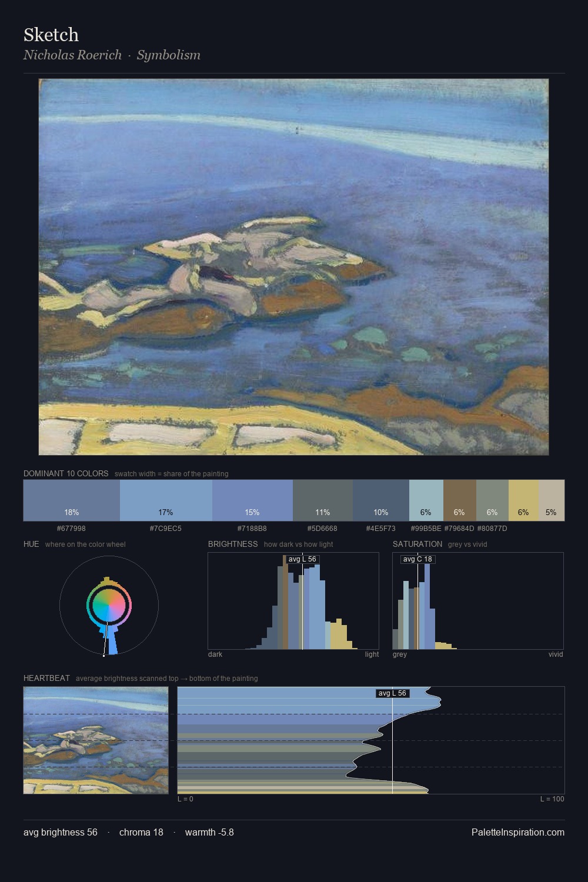Click hex code '#7188B8'
The width and height of the screenshot is (588, 882).
click(x=252, y=528)
